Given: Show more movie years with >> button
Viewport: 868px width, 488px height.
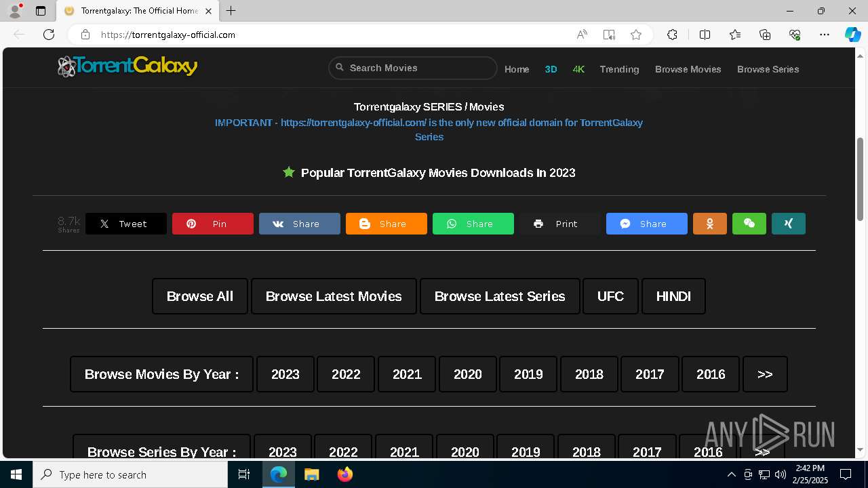Looking at the screenshot, I should pos(765,374).
